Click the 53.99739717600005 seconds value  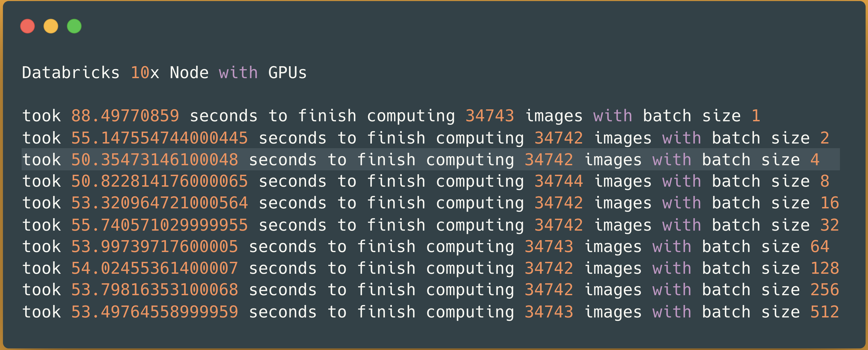(155, 247)
